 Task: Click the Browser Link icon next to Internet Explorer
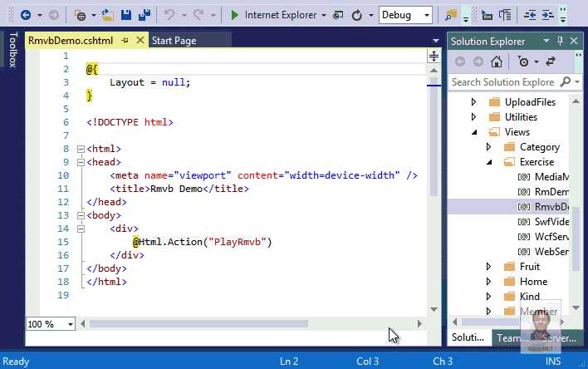(x=338, y=15)
